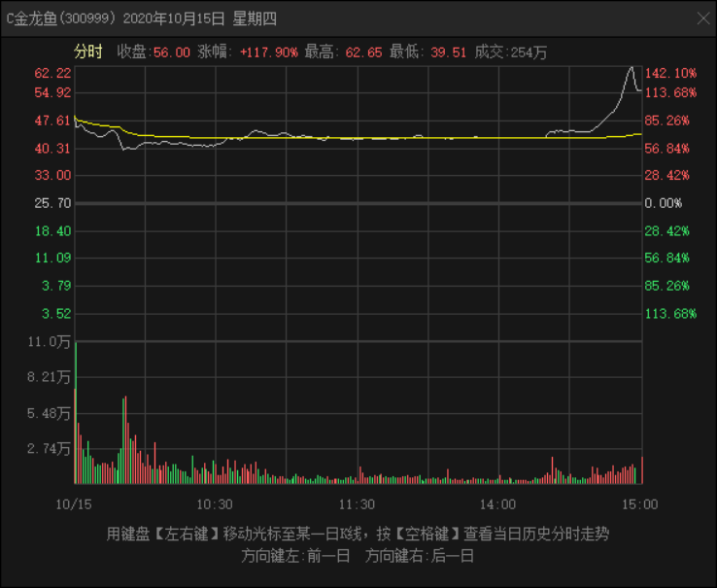
Task: Click the 2.74万 volume axis label
Action: click(50, 448)
